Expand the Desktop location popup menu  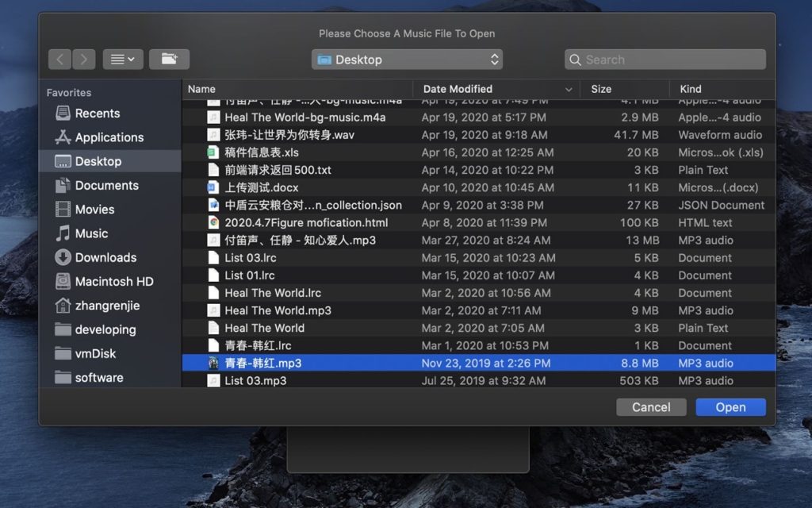(x=406, y=60)
